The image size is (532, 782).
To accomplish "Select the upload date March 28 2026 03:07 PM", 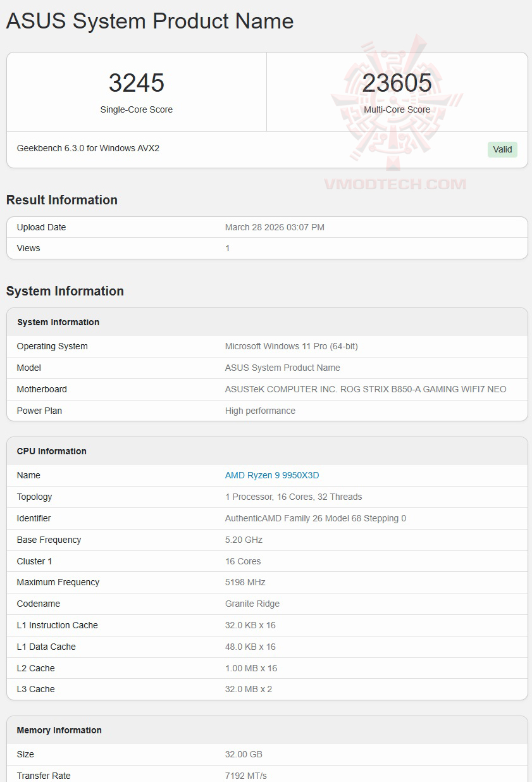I will pos(275,227).
